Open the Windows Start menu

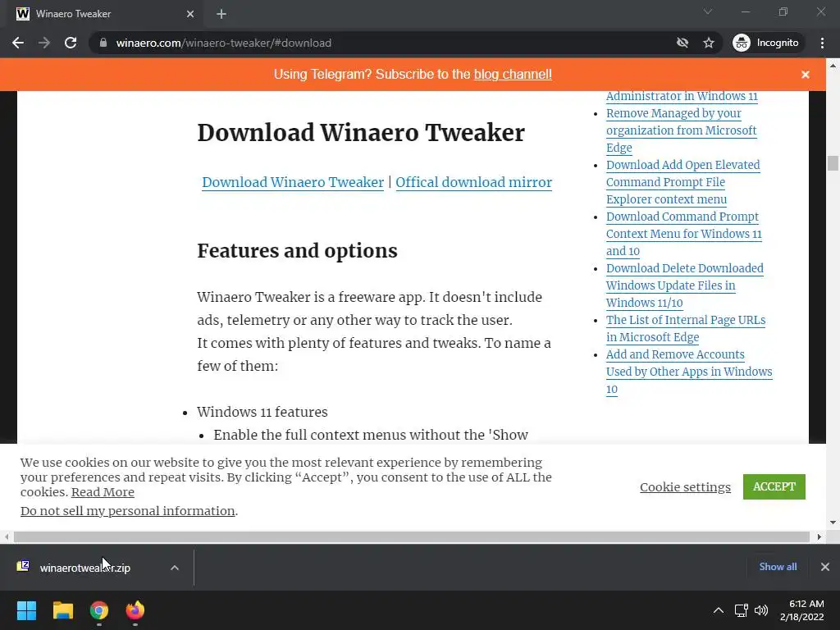pos(26,610)
